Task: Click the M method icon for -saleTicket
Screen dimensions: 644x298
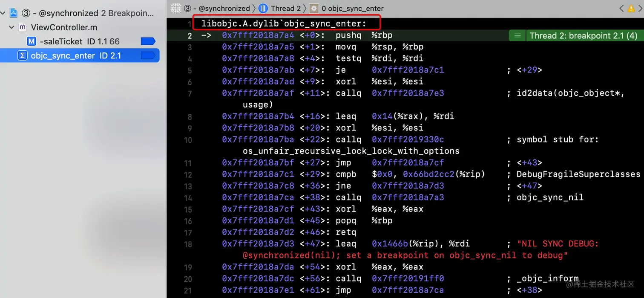Action: tap(32, 41)
